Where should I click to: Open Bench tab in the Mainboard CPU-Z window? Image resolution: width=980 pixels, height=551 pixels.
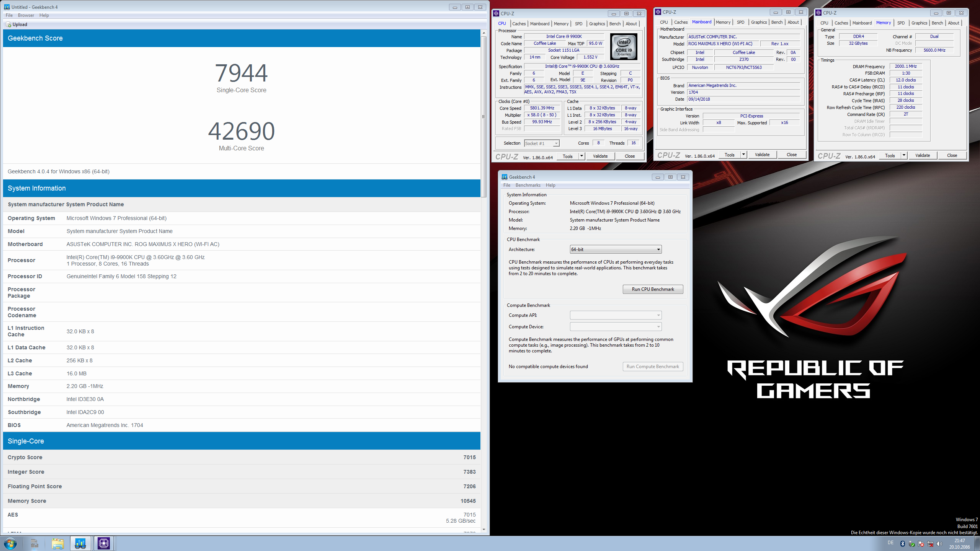777,22
